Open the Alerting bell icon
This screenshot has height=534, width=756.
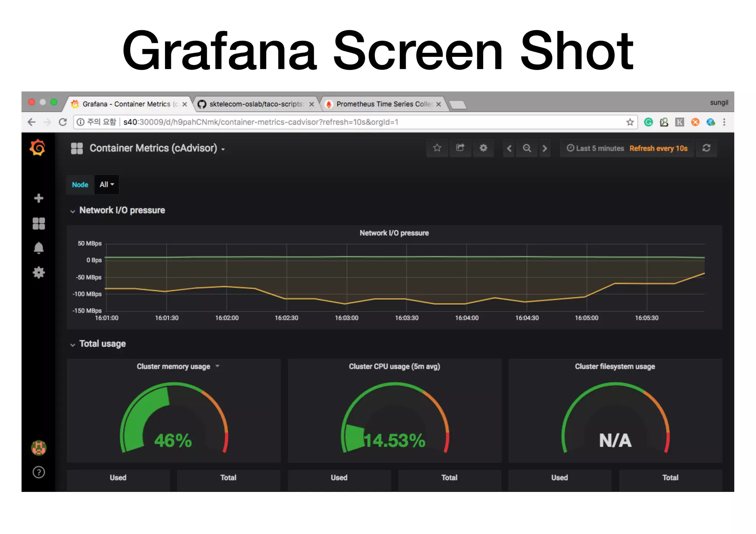38,248
